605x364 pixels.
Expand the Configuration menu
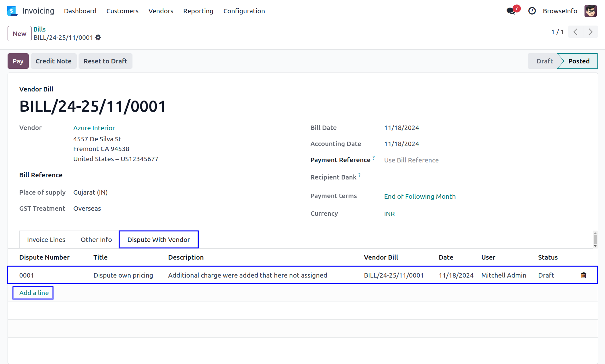click(244, 11)
